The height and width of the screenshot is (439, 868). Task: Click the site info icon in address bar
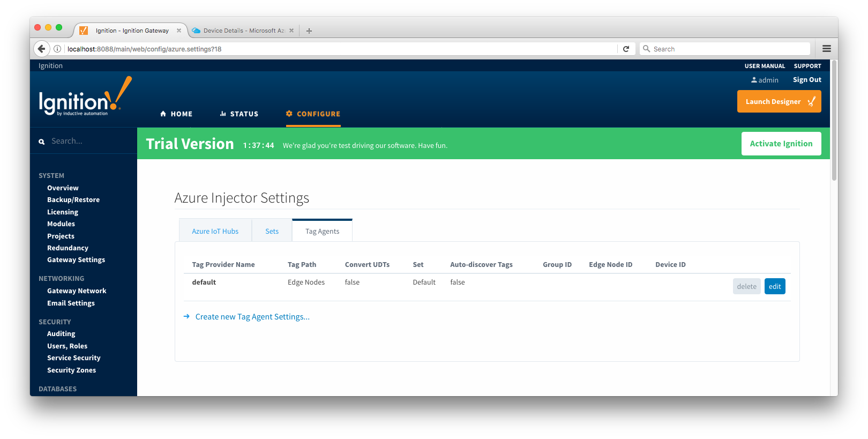57,49
